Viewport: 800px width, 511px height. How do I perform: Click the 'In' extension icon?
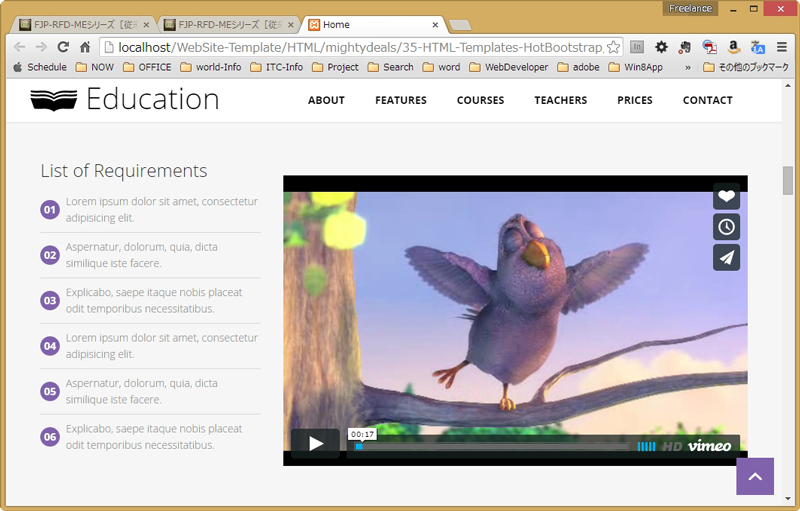pyautogui.click(x=637, y=47)
